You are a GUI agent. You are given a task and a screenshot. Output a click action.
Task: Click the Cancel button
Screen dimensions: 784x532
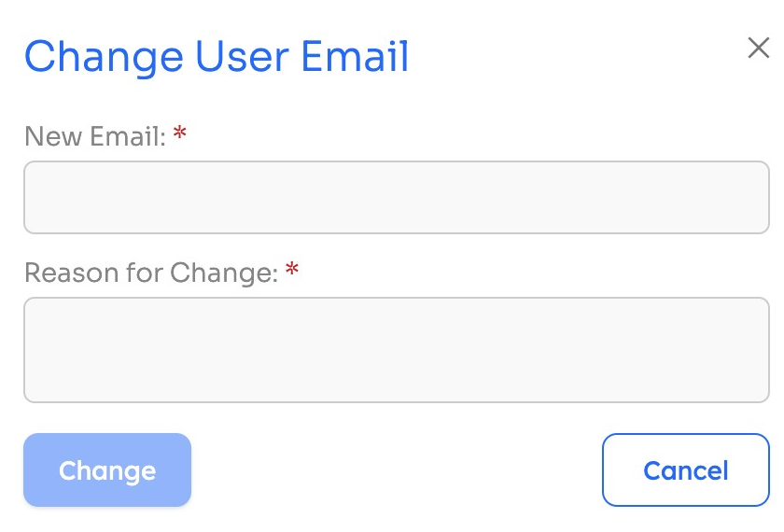[685, 470]
